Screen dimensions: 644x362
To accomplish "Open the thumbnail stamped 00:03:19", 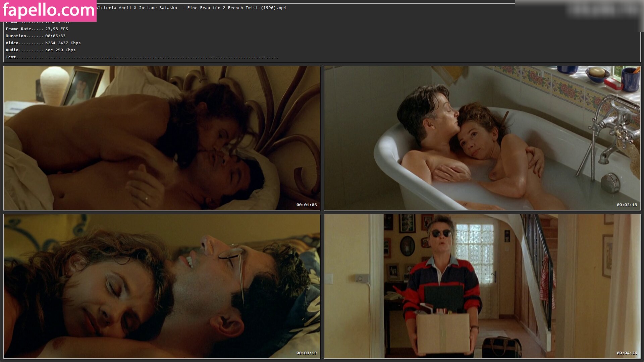I will pyautogui.click(x=162, y=286).
